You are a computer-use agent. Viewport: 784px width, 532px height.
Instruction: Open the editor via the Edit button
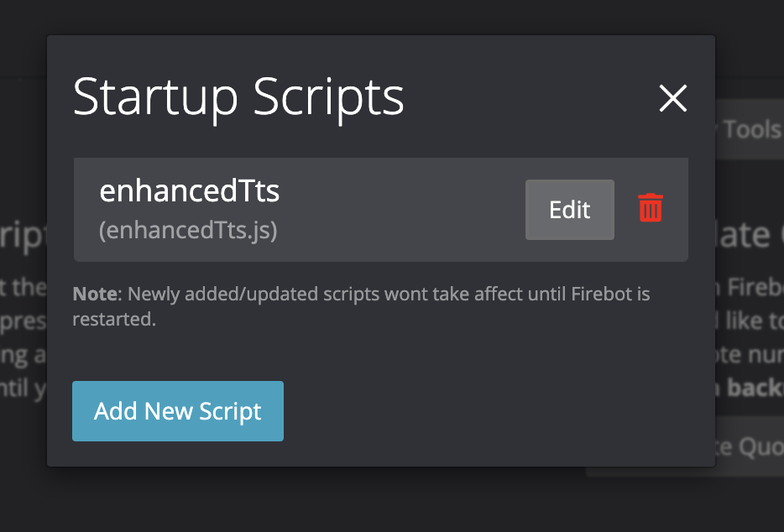pyautogui.click(x=569, y=210)
